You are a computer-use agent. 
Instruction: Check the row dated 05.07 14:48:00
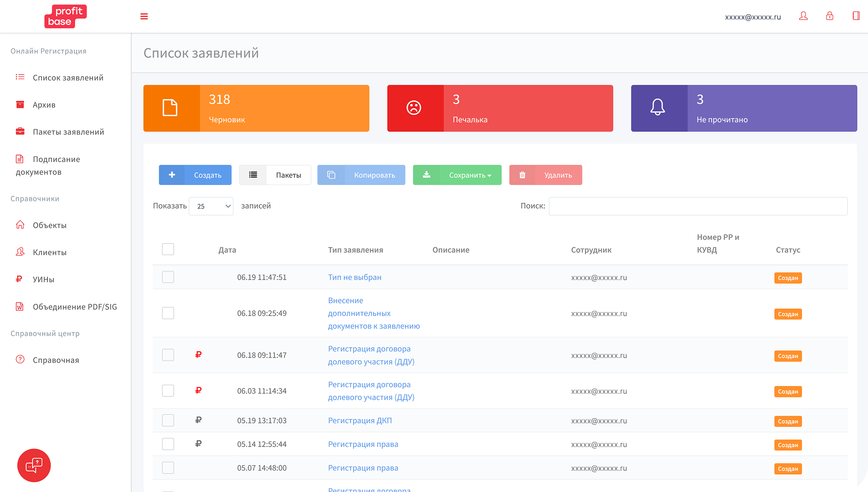(168, 468)
